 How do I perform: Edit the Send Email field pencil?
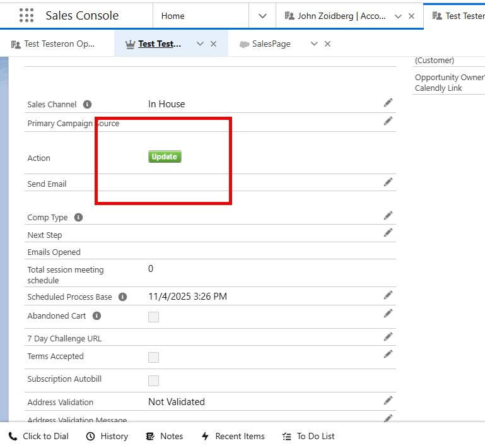388,182
